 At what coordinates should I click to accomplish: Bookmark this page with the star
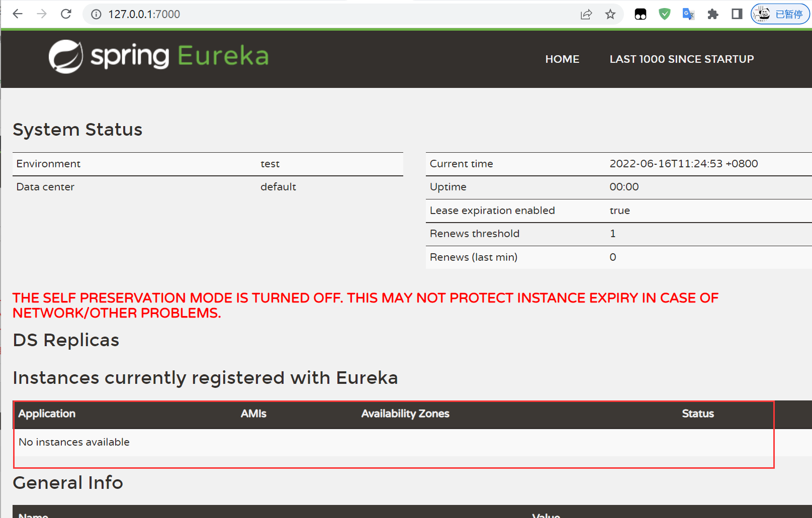[610, 14]
